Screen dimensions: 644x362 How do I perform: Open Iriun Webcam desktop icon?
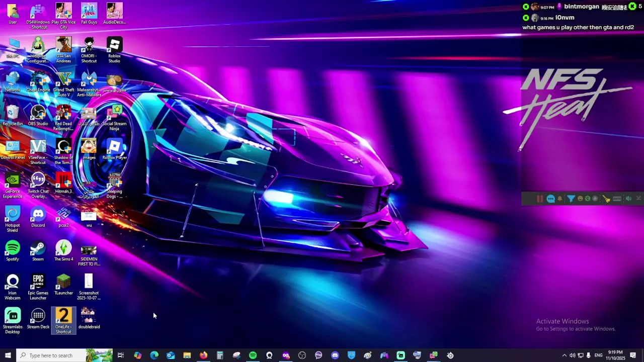click(13, 288)
